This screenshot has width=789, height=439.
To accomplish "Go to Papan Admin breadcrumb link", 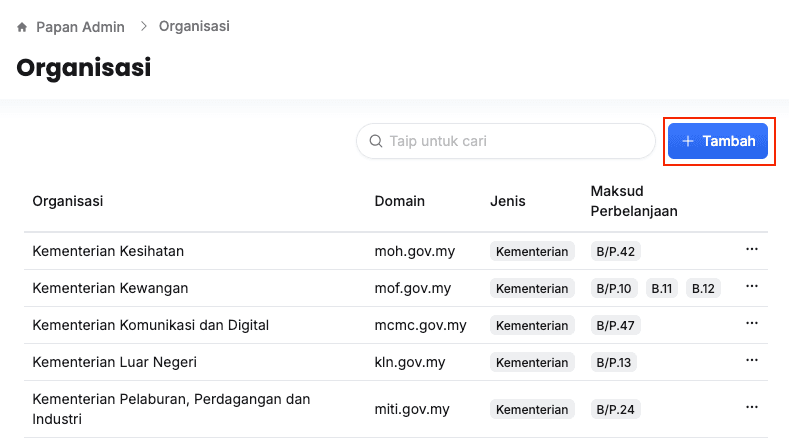I will pyautogui.click(x=80, y=27).
